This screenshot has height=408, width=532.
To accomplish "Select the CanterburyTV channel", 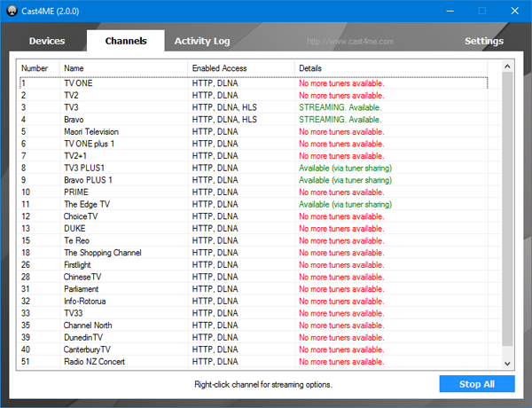I will [254, 349].
